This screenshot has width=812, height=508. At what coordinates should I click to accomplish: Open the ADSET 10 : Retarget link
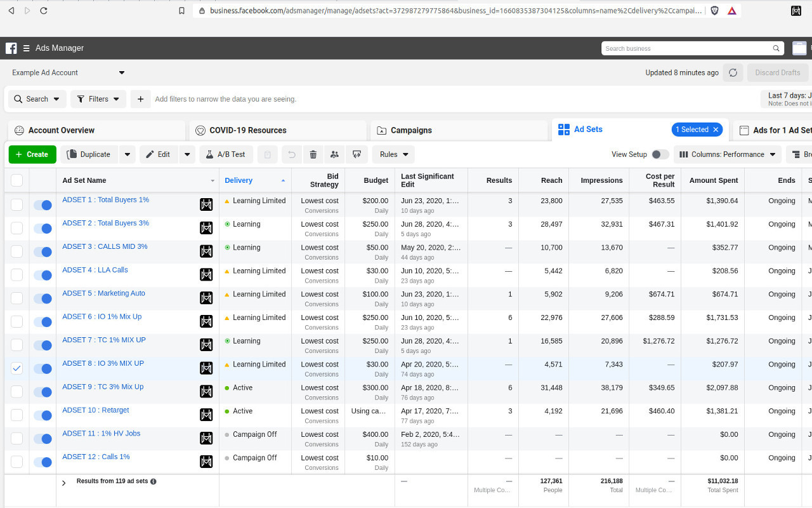[96, 410]
